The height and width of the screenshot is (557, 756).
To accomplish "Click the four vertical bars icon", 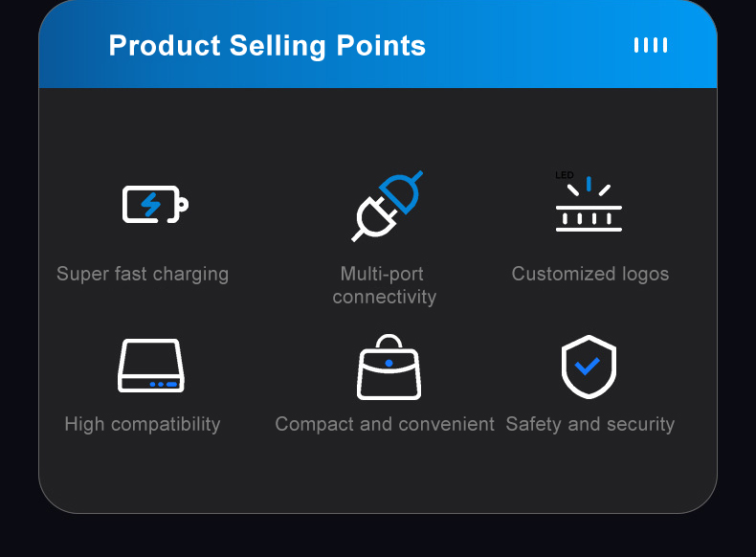I will pyautogui.click(x=651, y=45).
